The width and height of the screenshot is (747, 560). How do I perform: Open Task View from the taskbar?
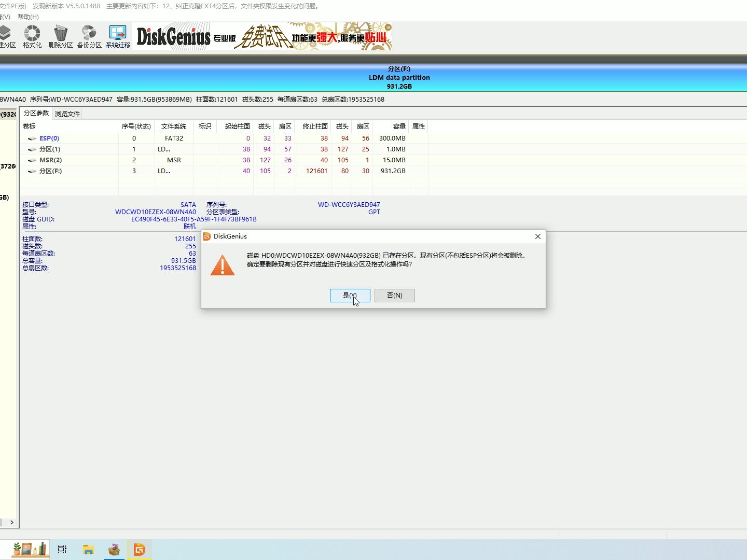pyautogui.click(x=62, y=550)
